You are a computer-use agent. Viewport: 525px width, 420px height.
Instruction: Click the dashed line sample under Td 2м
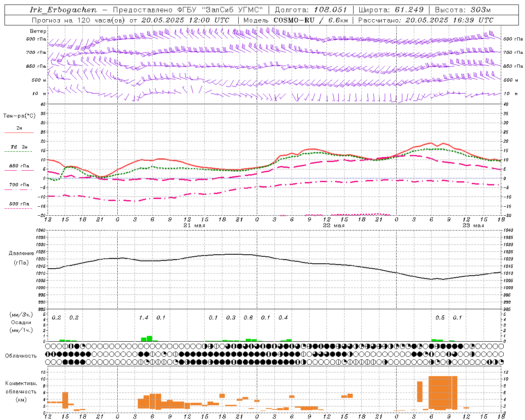point(19,152)
